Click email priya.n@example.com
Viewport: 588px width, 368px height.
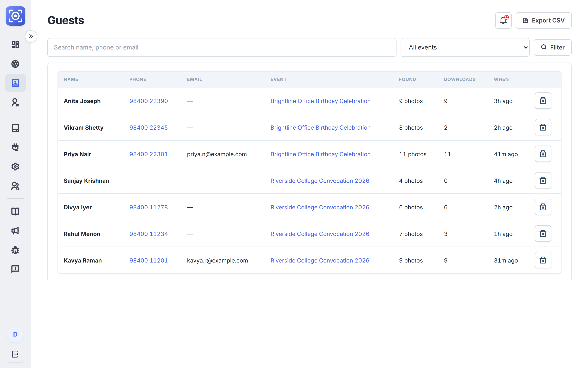[x=217, y=154]
